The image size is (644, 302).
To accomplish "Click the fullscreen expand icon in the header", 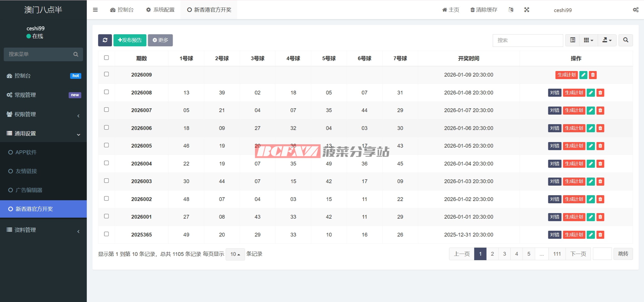I will tap(527, 10).
